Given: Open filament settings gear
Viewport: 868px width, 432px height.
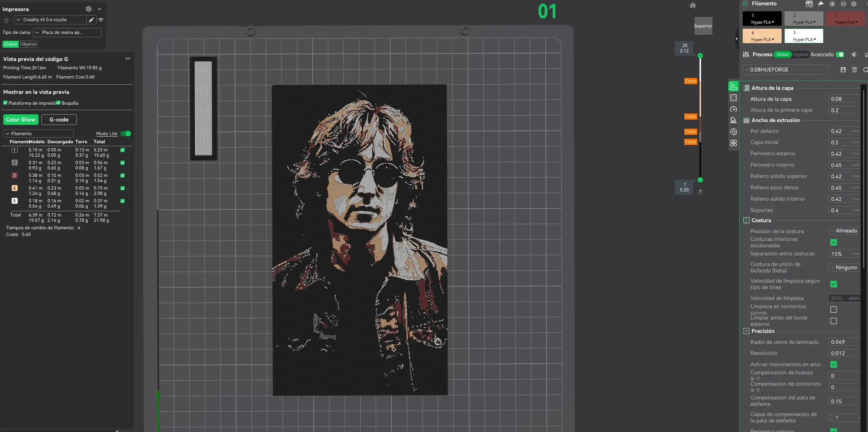Looking at the screenshot, I should 854,4.
